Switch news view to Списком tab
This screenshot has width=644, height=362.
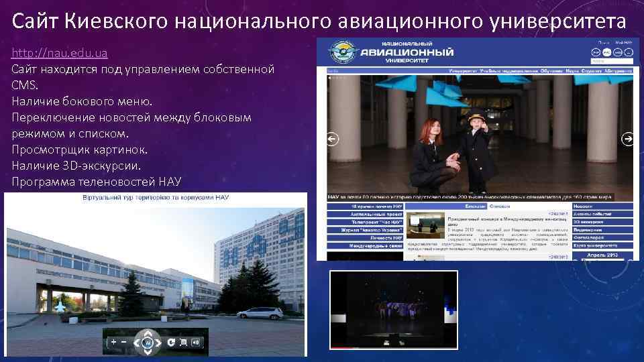499,206
